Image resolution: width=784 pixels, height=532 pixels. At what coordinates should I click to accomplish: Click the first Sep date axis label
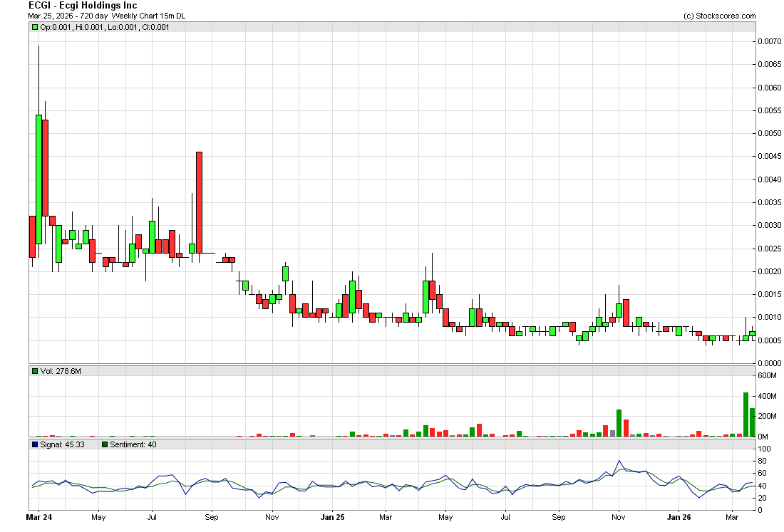pyautogui.click(x=212, y=518)
